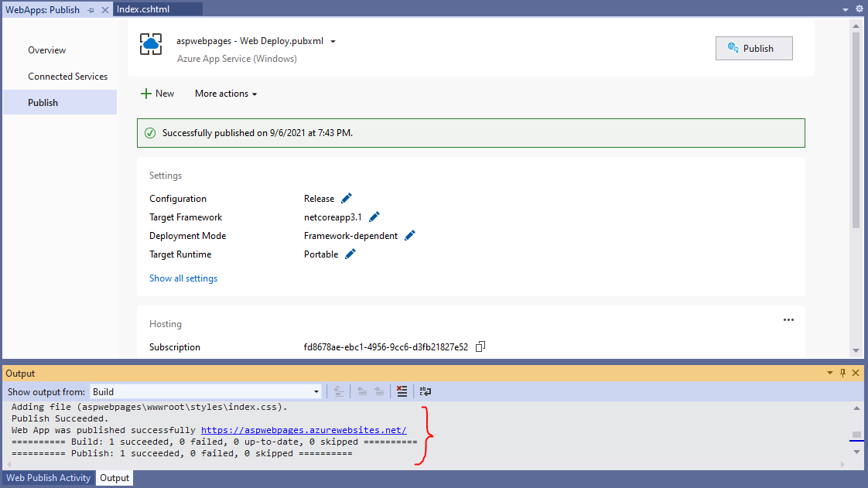Click the Azure App Service (Windows) label
The width and height of the screenshot is (868, 488).
point(237,59)
